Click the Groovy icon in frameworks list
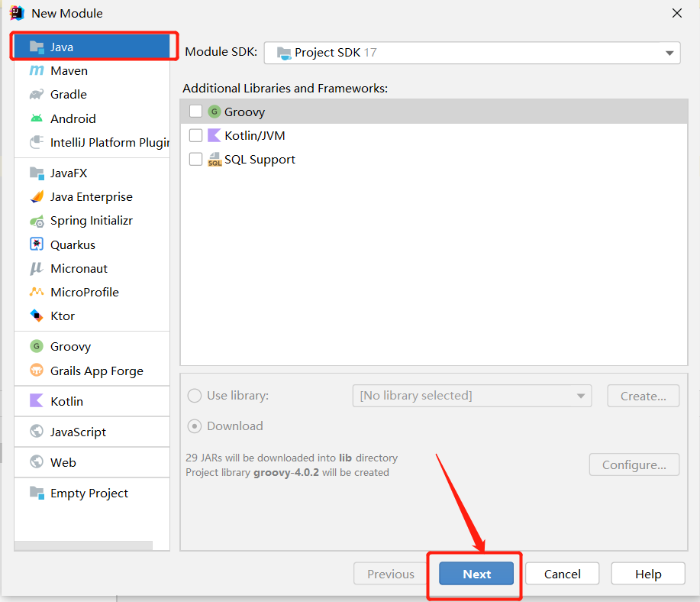The height and width of the screenshot is (602, 700). (215, 112)
